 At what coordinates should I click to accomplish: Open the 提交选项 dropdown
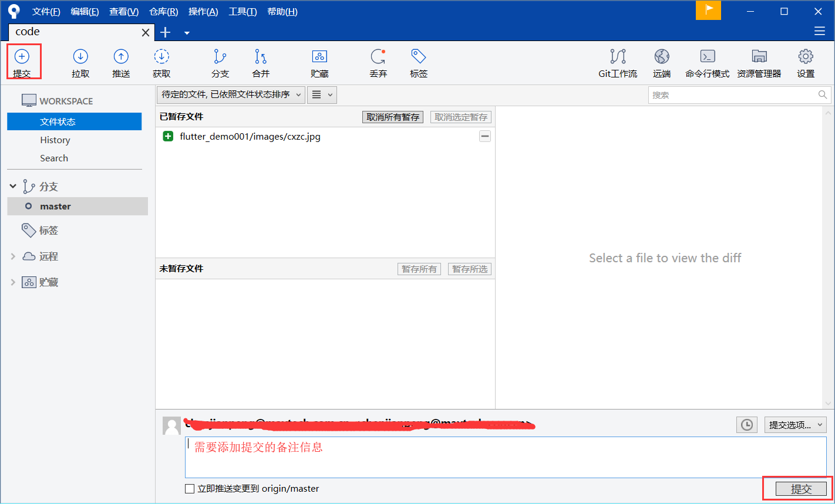[x=795, y=425]
